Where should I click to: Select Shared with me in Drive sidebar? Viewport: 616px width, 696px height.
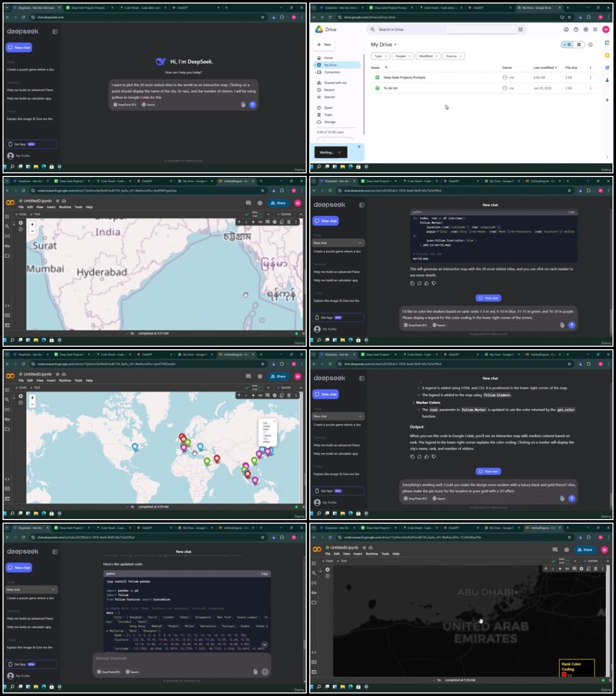point(335,83)
